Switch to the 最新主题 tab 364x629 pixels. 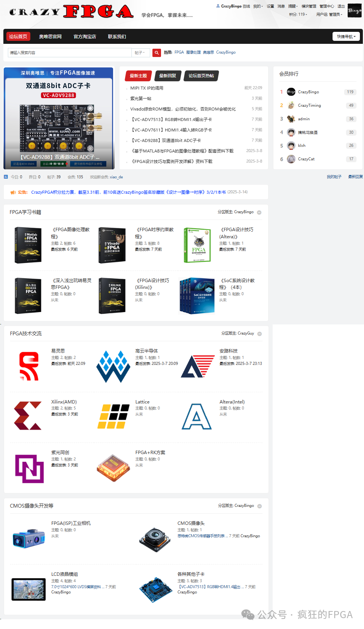[138, 76]
